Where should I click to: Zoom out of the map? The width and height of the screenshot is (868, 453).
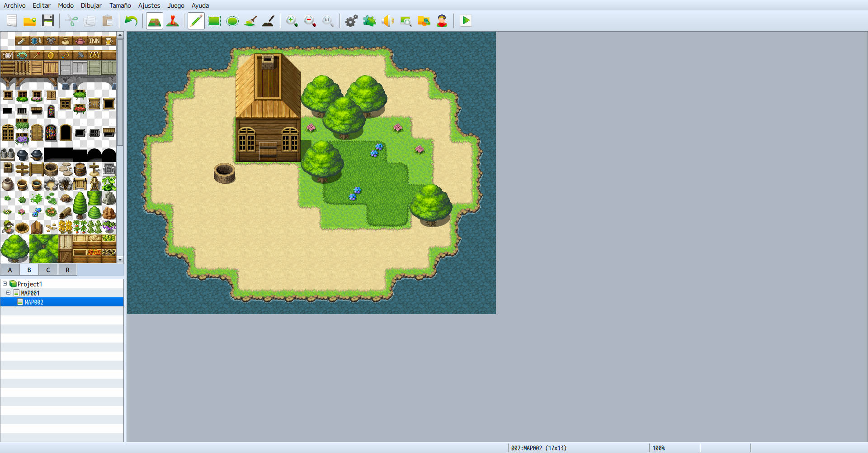310,21
